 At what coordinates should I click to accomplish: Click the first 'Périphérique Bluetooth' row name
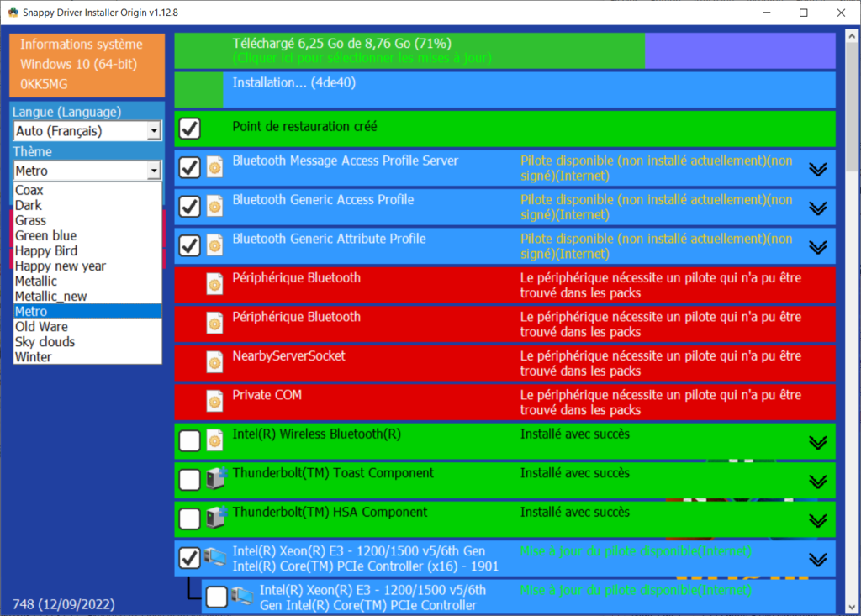[x=297, y=278]
